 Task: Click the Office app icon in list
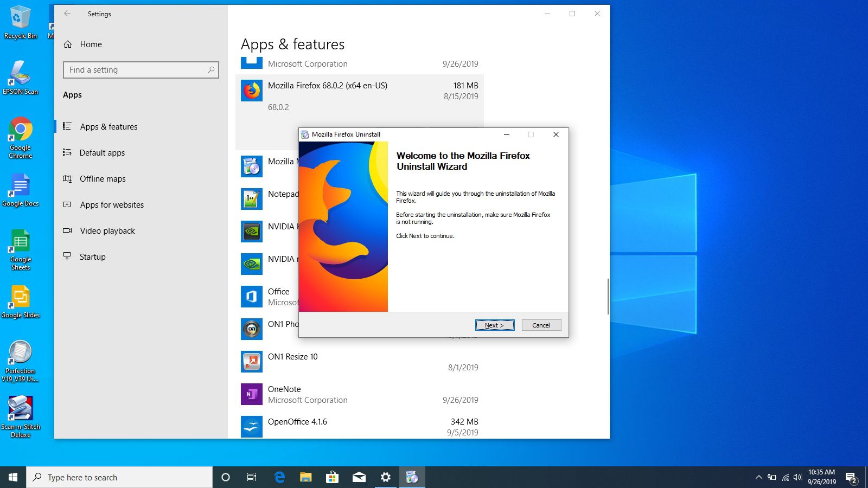252,297
